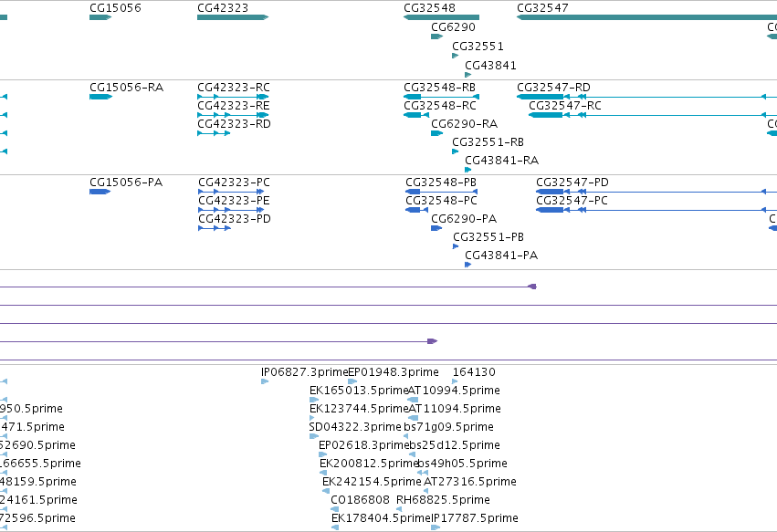Select EST EP02618.3prime
Image resolution: width=777 pixels, height=532 pixels.
[364, 445]
